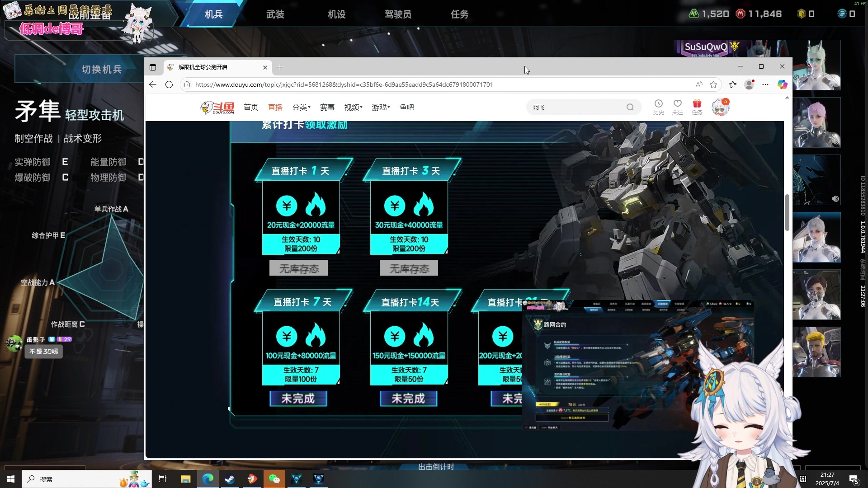868x488 pixels.
Task: Open the browser favorites list
Action: tap(733, 84)
